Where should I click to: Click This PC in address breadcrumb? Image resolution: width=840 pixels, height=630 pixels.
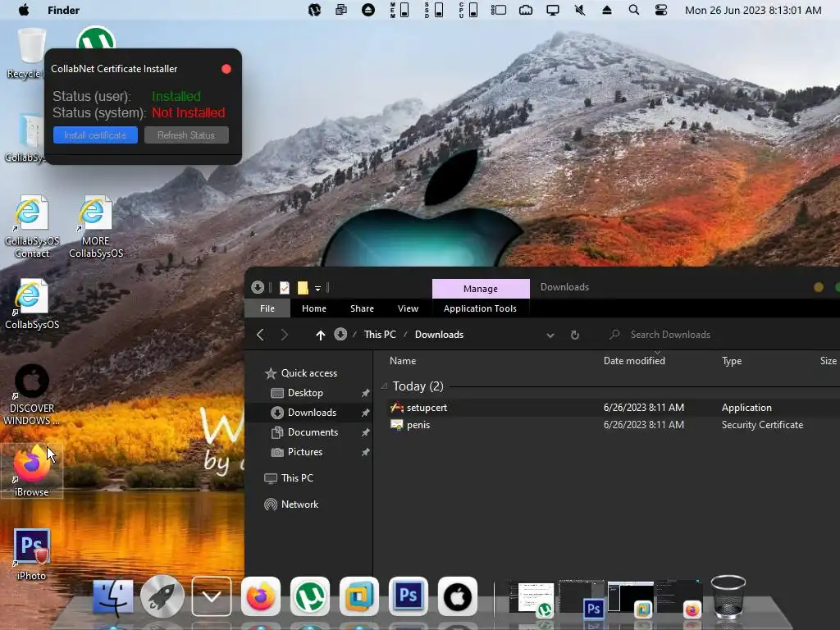[x=380, y=335]
